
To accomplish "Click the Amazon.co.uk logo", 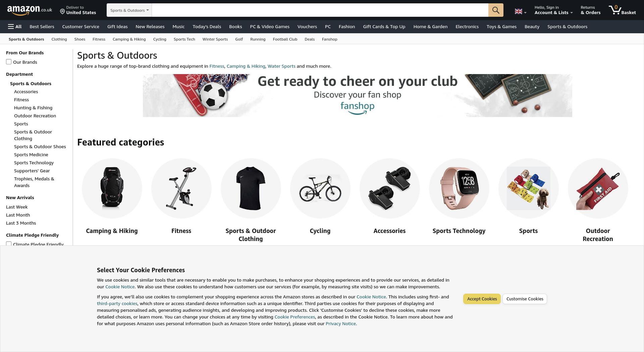I will click(30, 10).
